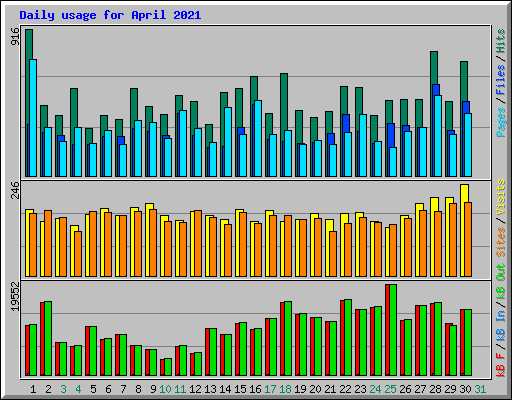This screenshot has width=512, height=400.
Task: Click day label 14 on the x-axis
Action: click(x=225, y=389)
